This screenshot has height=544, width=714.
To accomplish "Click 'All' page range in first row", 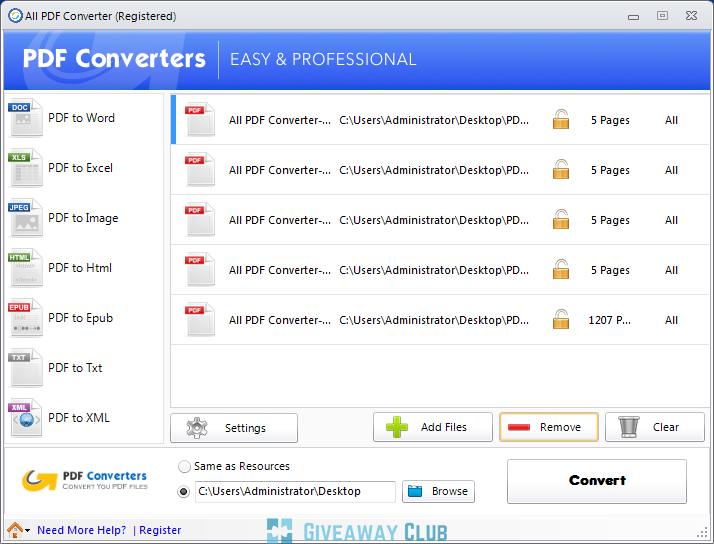I will 671,120.
